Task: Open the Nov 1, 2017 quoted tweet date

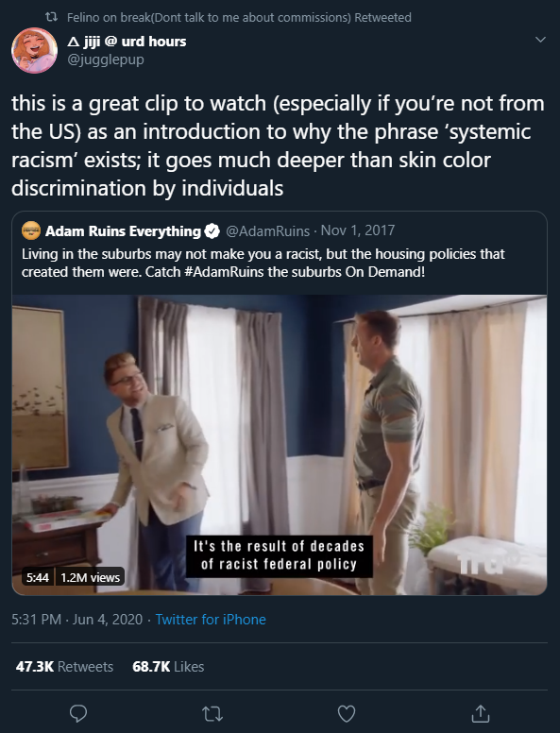Action: [x=358, y=230]
